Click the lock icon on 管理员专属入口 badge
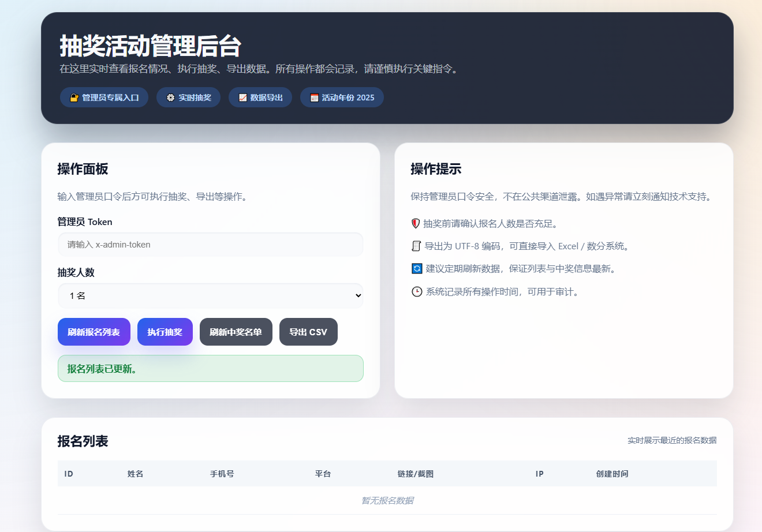This screenshot has height=532, width=762. click(74, 98)
